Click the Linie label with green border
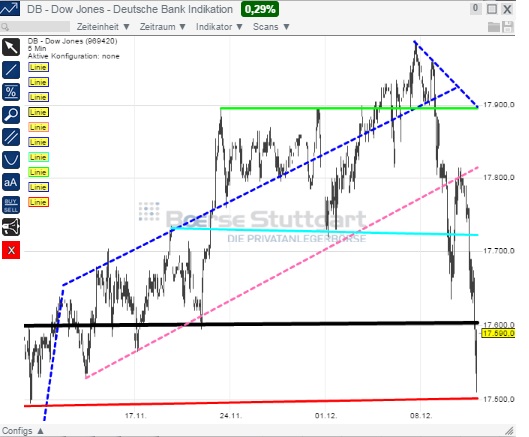This screenshot has height=437, width=529. (x=38, y=172)
